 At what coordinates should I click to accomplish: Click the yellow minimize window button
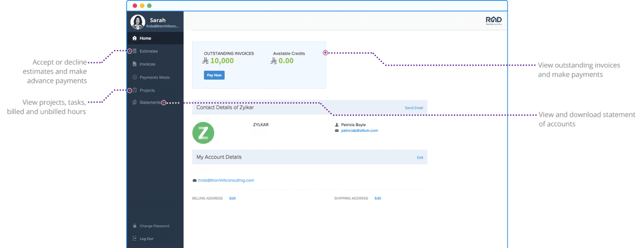coord(142,6)
